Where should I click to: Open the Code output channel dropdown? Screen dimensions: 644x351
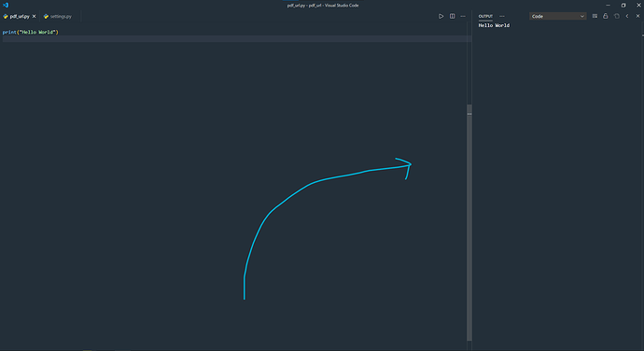coord(557,17)
